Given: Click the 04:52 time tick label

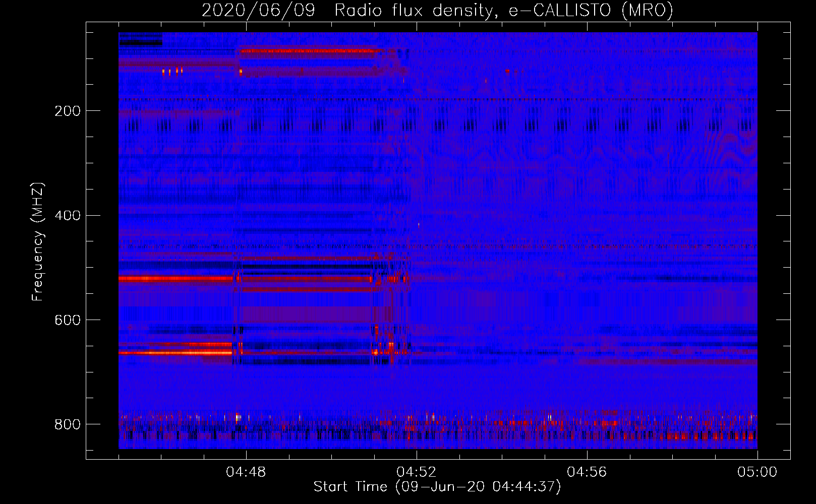Looking at the screenshot, I should [417, 472].
